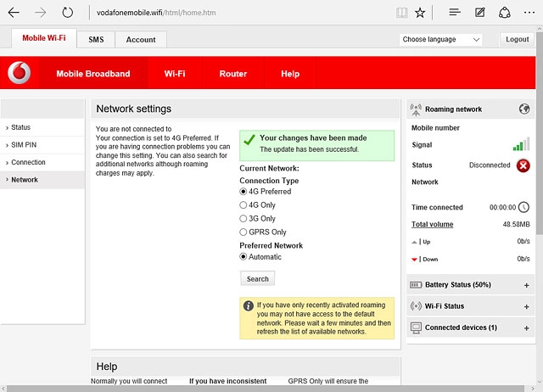Open the Router menu
This screenshot has width=543, height=392.
[x=232, y=74]
